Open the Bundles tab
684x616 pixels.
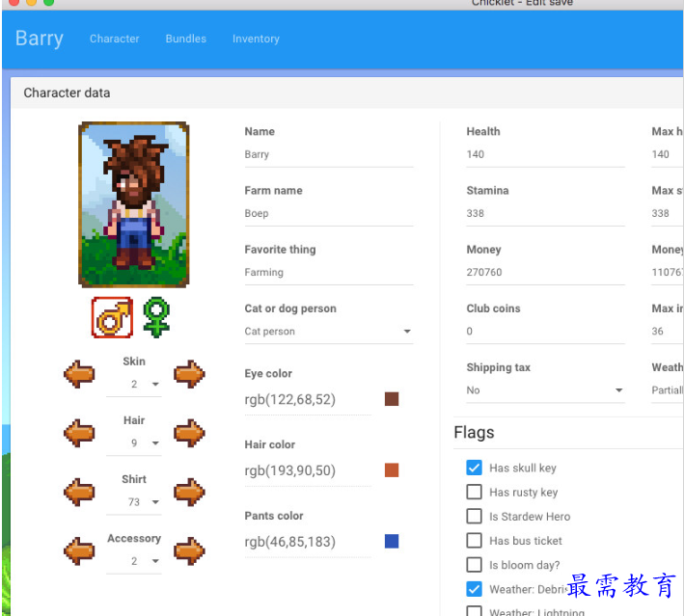186,39
